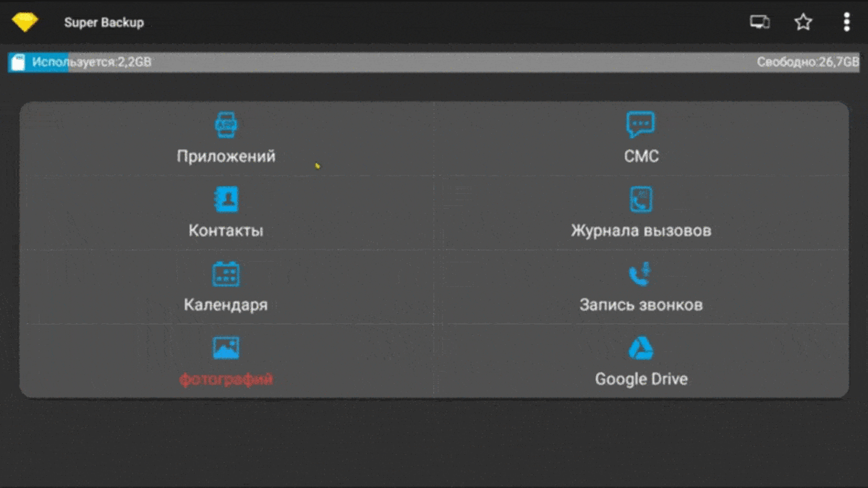Image resolution: width=868 pixels, height=488 pixels.
Task: Open the three-dot overflow menu
Action: point(846,22)
